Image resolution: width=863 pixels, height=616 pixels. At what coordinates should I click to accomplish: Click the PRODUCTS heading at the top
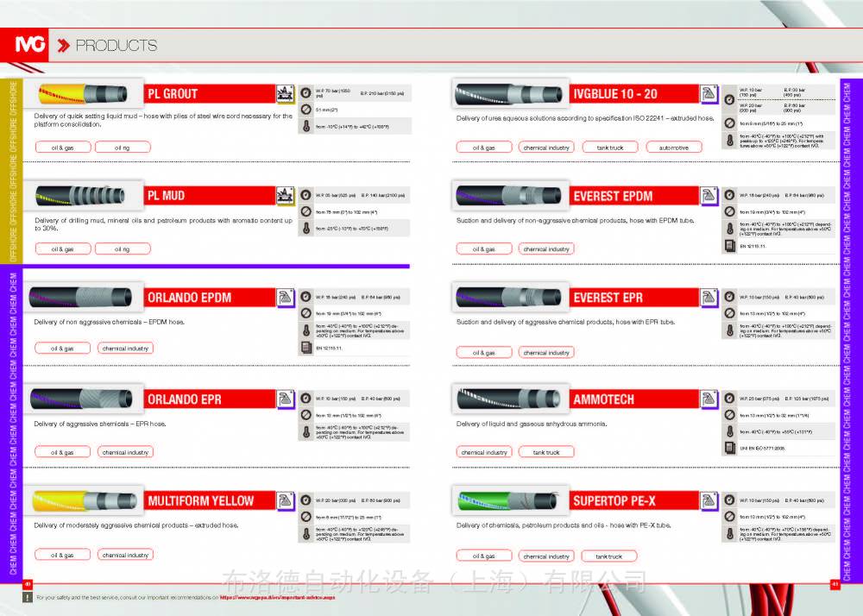pyautogui.click(x=116, y=46)
